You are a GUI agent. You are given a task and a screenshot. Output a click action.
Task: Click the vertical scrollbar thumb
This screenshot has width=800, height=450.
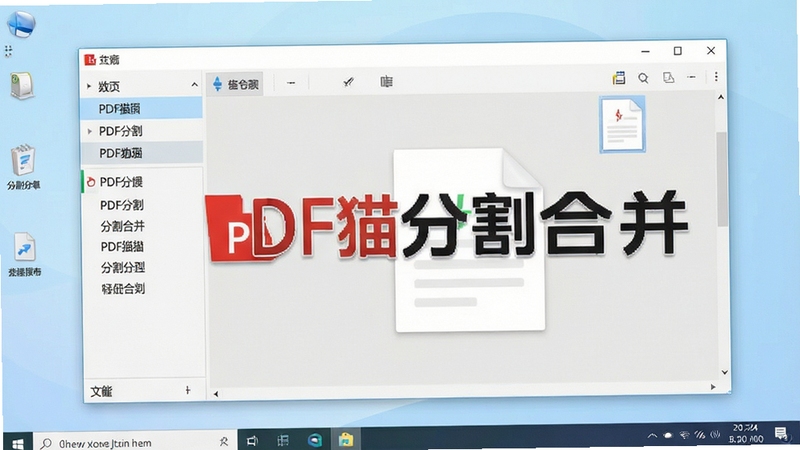722,179
